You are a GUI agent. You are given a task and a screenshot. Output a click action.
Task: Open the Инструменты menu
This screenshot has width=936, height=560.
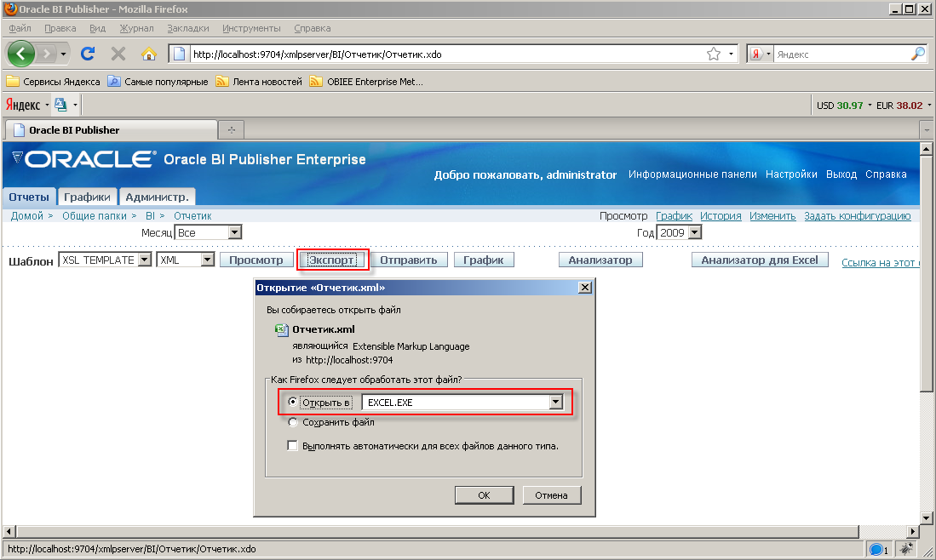click(x=251, y=28)
